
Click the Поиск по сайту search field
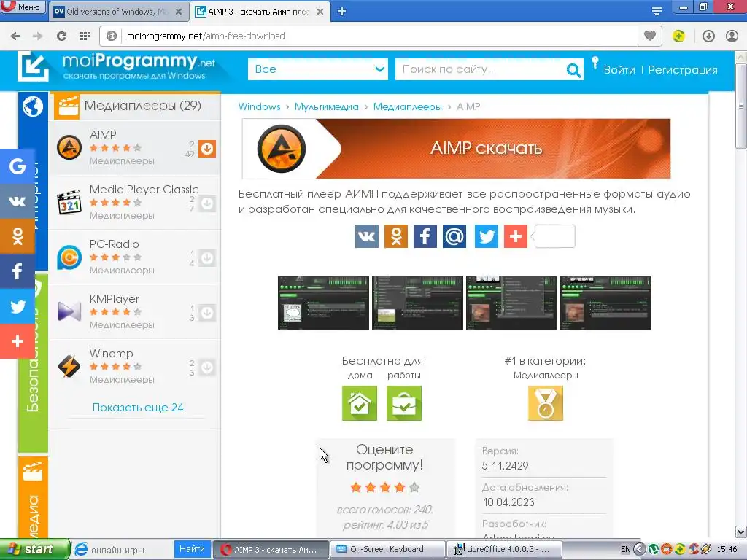[480, 69]
